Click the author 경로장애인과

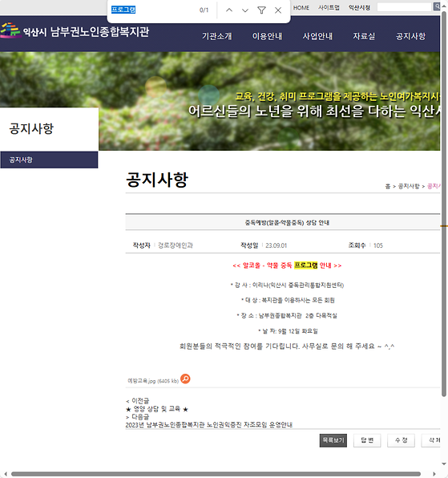coord(176,245)
